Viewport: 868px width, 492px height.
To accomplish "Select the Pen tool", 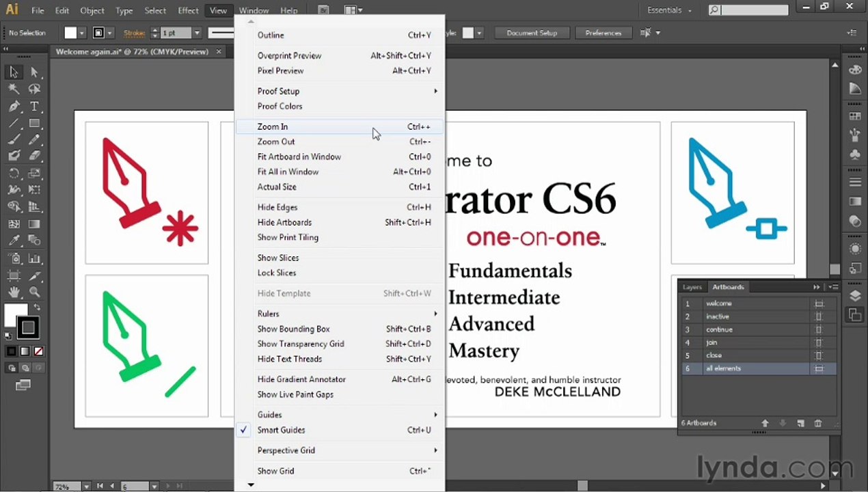I will pos(14,107).
